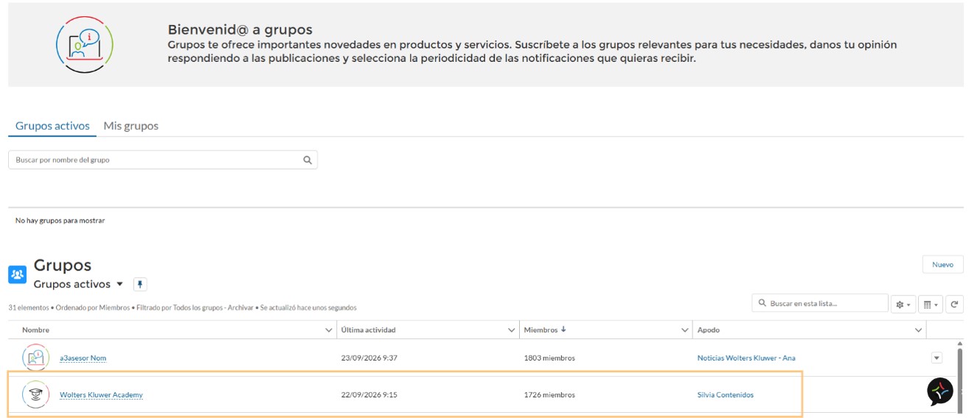The height and width of the screenshot is (418, 980).
Task: Open the round chat assistant icon
Action: 940,391
